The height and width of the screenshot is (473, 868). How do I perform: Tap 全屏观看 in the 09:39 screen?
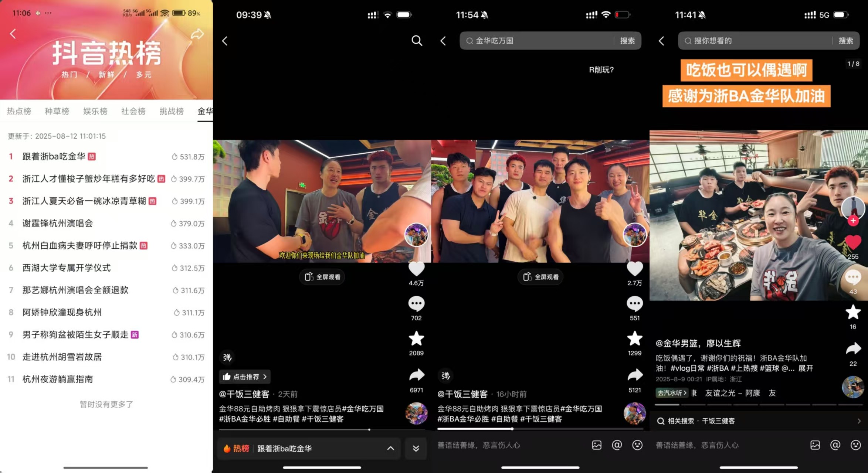pyautogui.click(x=322, y=277)
